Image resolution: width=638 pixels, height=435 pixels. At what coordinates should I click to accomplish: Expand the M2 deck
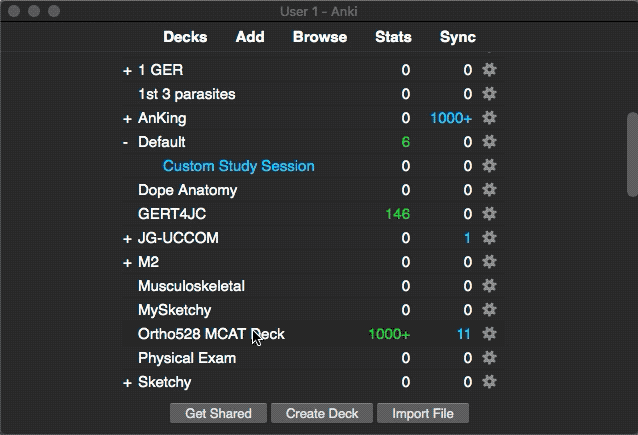click(127, 263)
